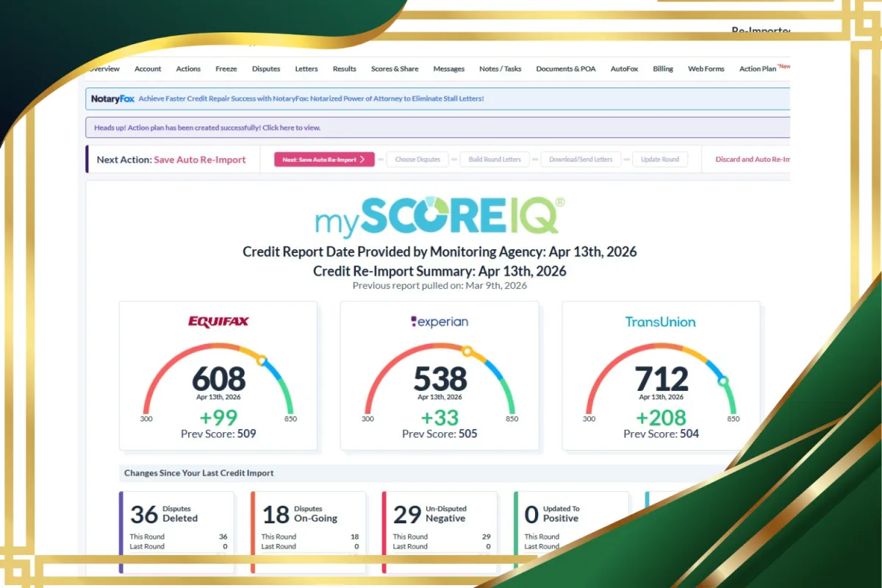Viewport: 882px width, 588px height.
Task: Open the Disputes tab
Action: [x=266, y=68]
